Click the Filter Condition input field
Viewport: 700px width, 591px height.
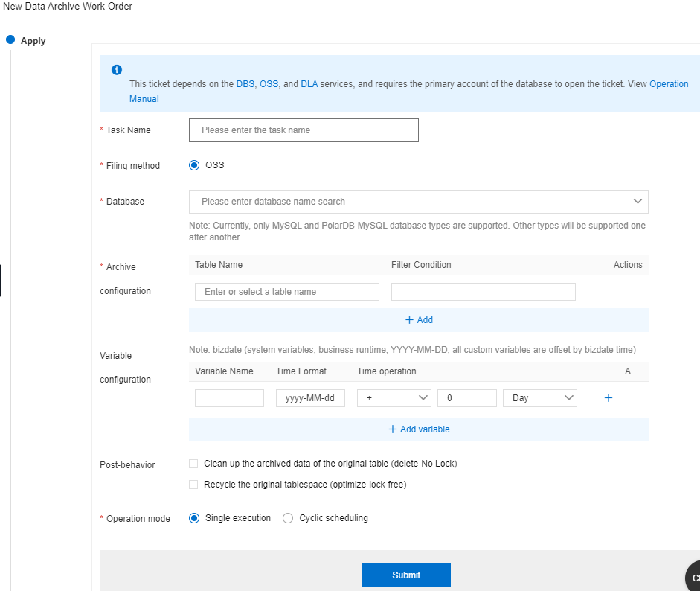(x=483, y=292)
